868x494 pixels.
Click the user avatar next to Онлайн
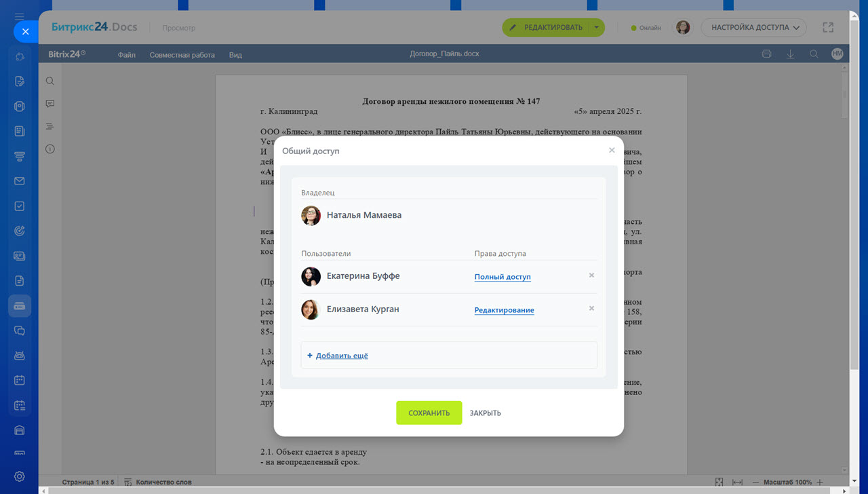coord(683,28)
